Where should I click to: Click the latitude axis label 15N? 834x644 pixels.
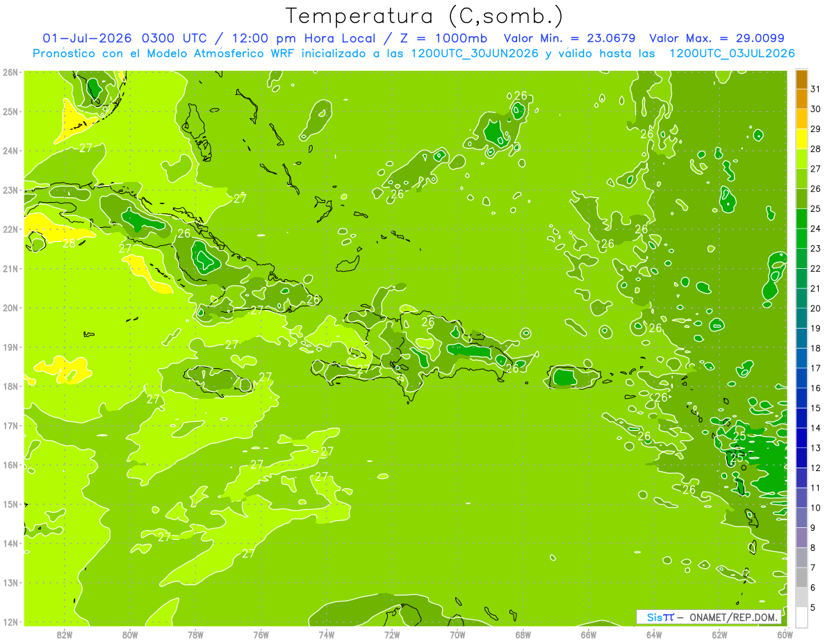pos(10,504)
